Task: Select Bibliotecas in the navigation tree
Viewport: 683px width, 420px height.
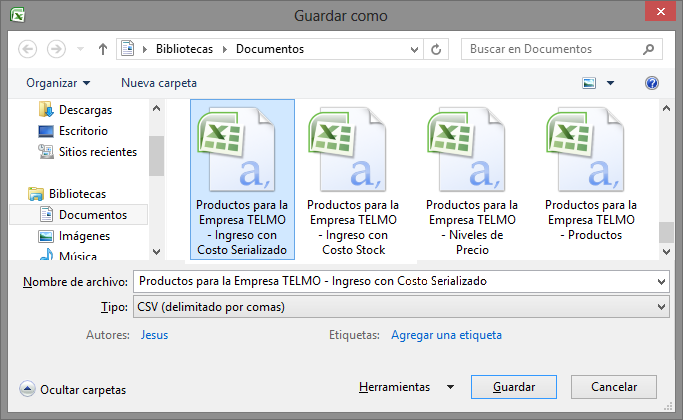Action: [77, 193]
